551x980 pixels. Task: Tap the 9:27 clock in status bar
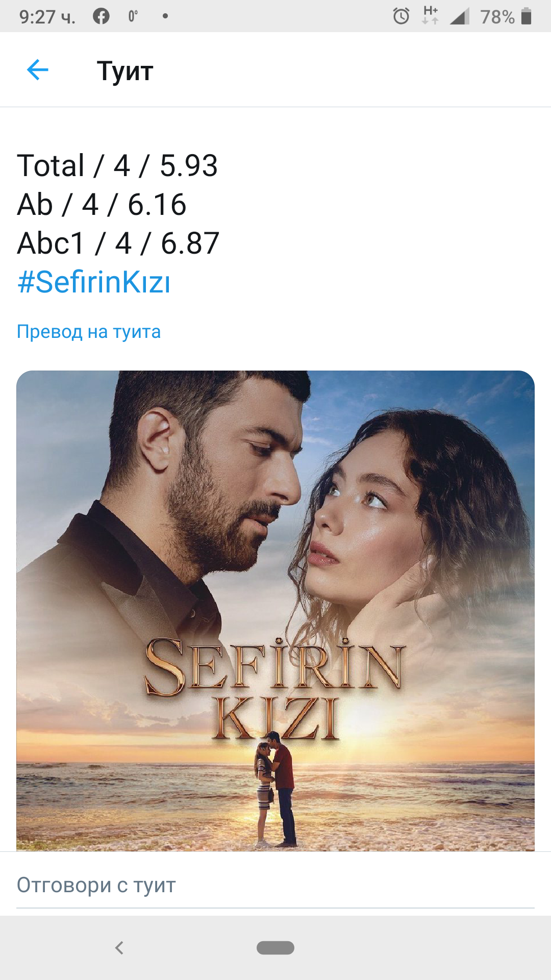[x=47, y=17]
